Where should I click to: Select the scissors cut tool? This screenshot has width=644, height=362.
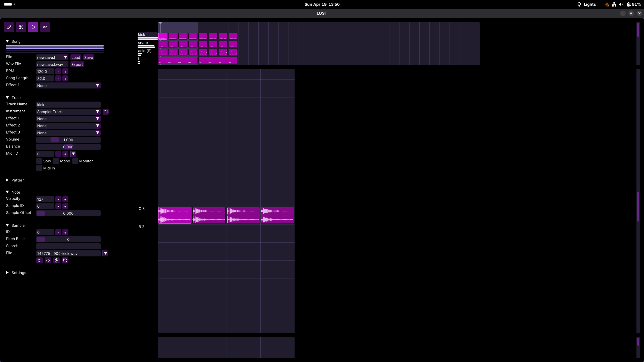(x=21, y=27)
